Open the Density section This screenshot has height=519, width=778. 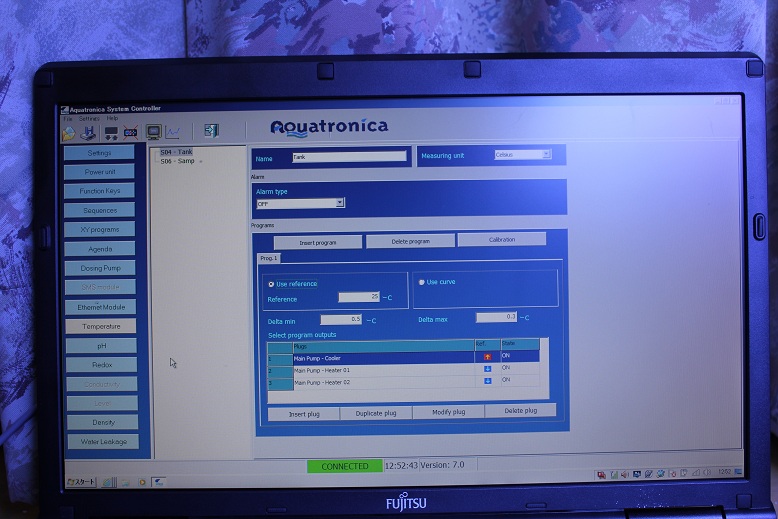103,422
